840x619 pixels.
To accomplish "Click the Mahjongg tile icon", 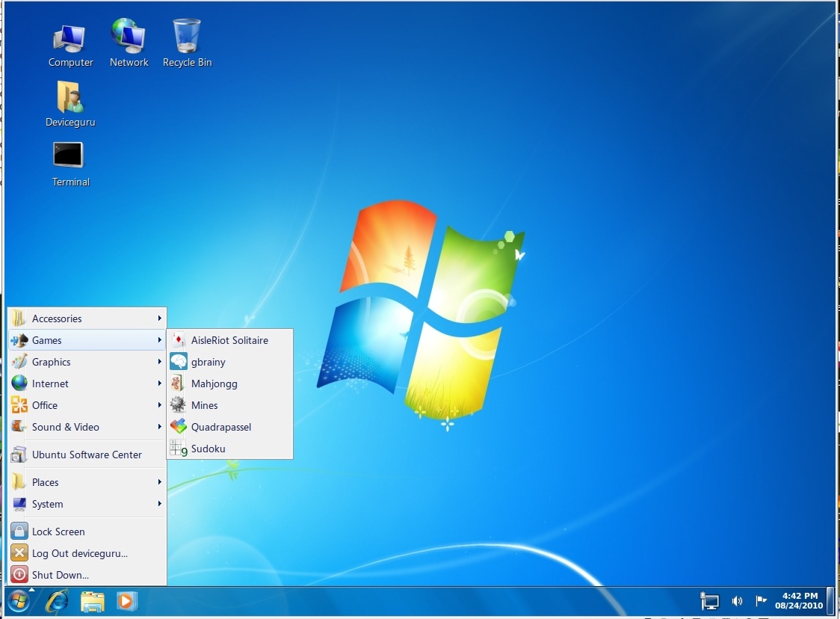I will click(x=178, y=384).
